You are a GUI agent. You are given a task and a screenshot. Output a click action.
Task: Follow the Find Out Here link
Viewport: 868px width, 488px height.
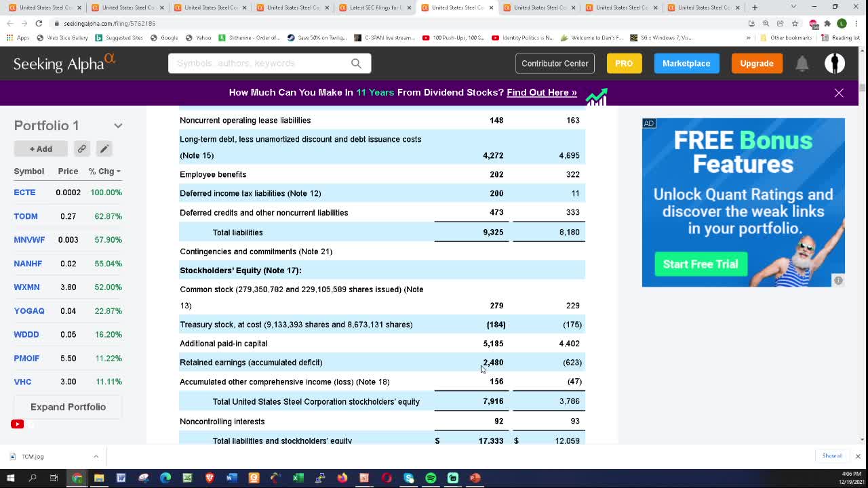point(541,92)
